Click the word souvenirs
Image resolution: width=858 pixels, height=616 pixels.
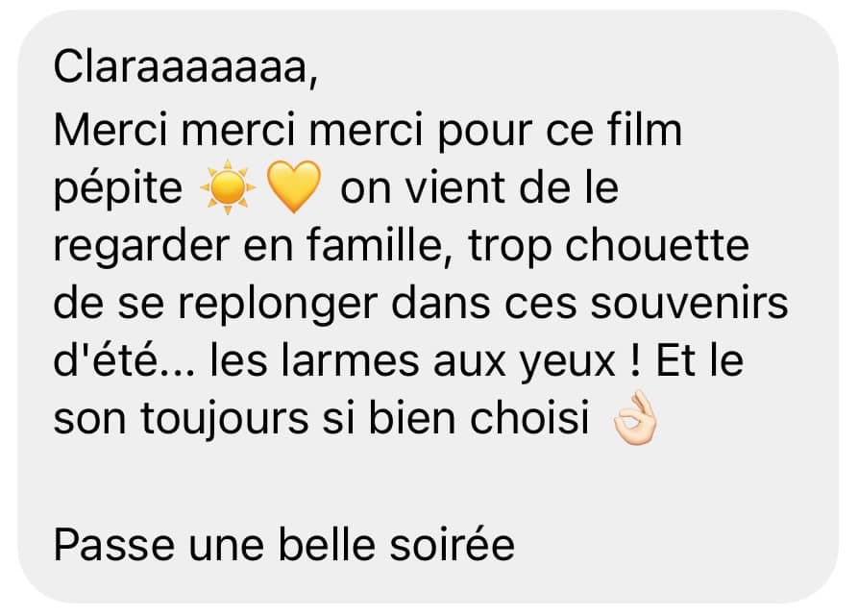click(x=690, y=305)
